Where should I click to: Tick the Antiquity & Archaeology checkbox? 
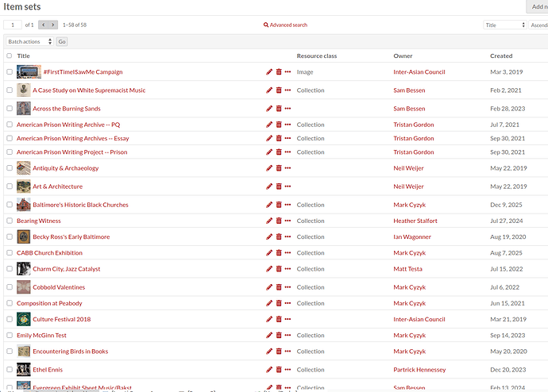[10, 168]
